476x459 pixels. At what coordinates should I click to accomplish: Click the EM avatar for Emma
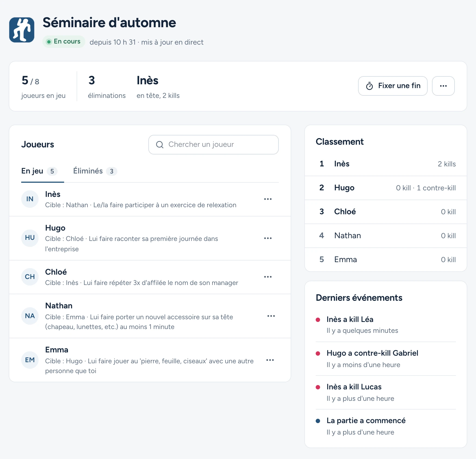pyautogui.click(x=30, y=360)
